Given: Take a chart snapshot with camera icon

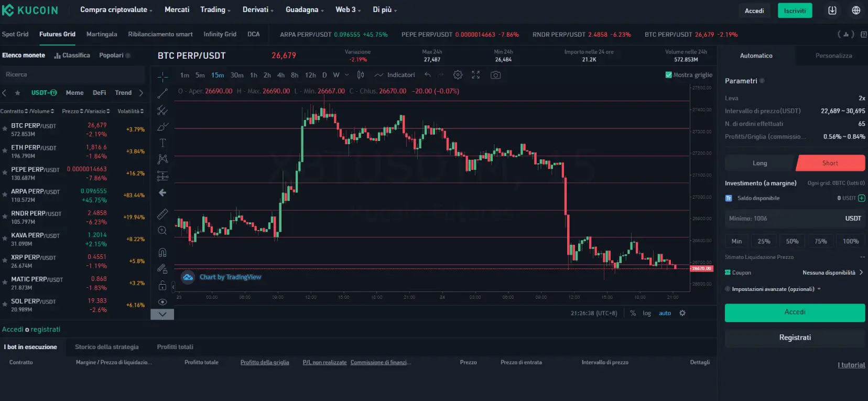Looking at the screenshot, I should (x=495, y=75).
